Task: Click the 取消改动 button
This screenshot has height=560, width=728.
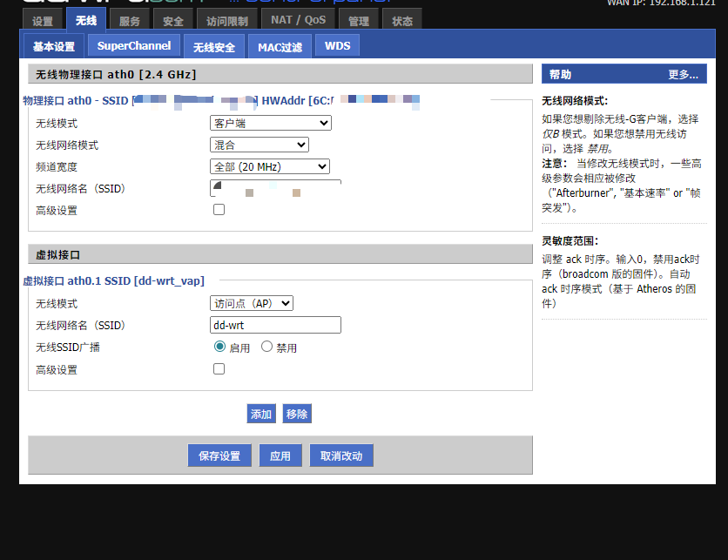Action: click(x=341, y=455)
